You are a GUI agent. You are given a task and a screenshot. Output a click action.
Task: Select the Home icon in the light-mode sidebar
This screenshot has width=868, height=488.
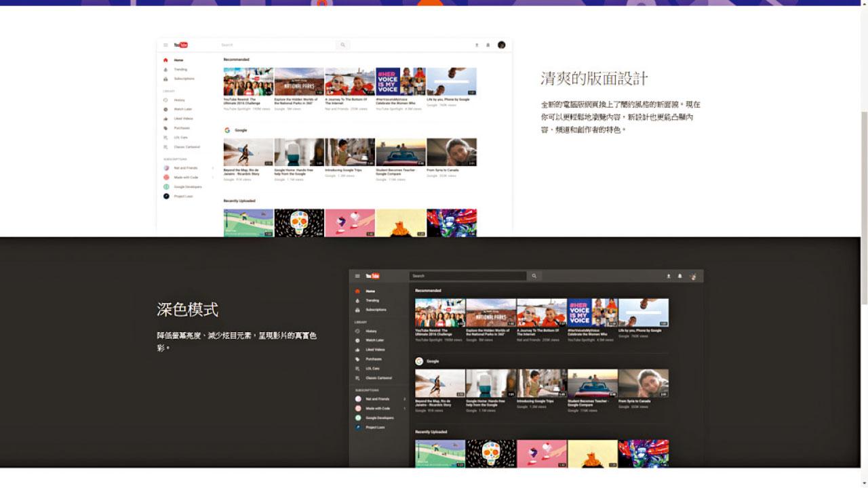(x=165, y=60)
